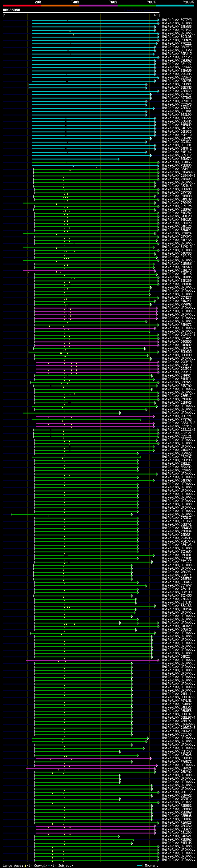This screenshot has width=197, height=868.
Task: Select the UniRef100_Q5YES7 label
Action: [x=177, y=297]
